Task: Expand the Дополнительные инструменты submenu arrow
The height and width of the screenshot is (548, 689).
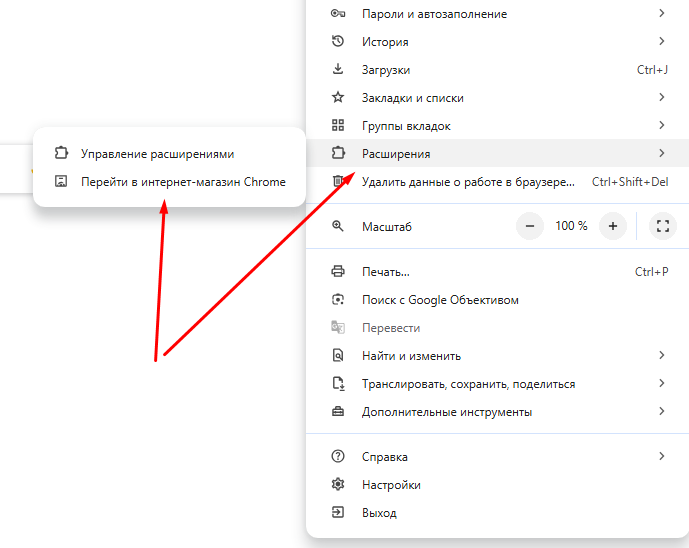Action: click(662, 411)
